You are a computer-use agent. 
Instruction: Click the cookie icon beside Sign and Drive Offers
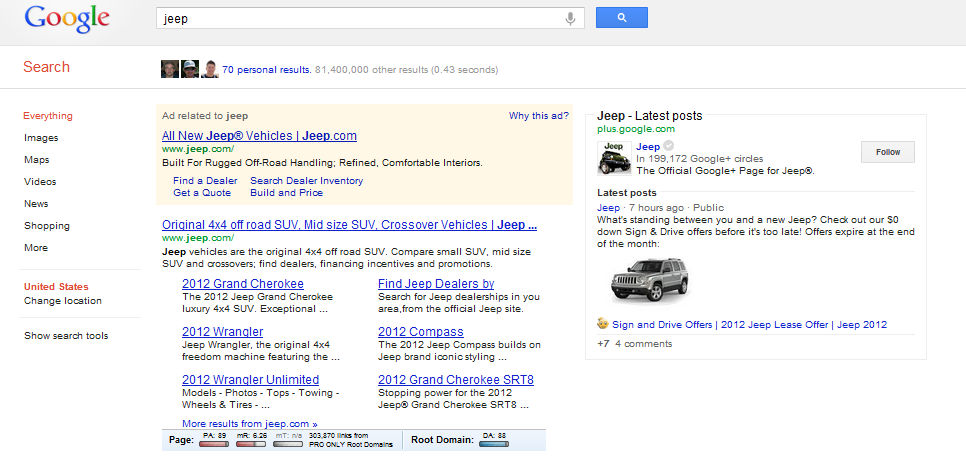[603, 324]
